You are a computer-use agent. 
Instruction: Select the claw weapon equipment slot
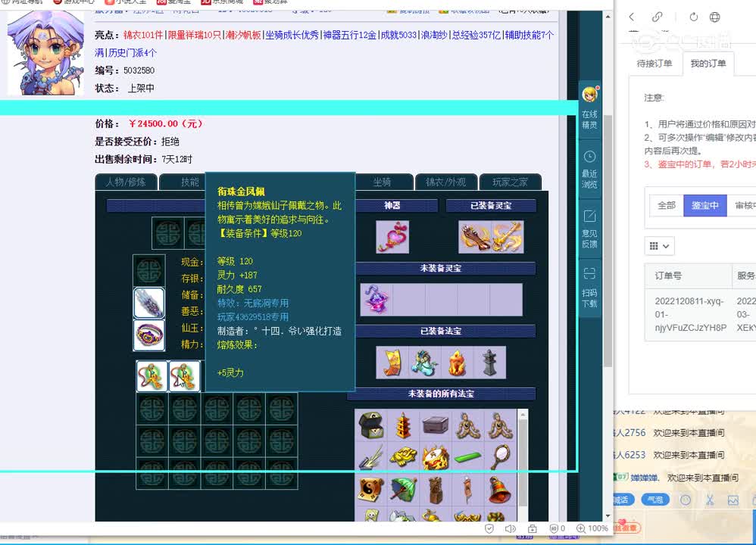pos(149,303)
